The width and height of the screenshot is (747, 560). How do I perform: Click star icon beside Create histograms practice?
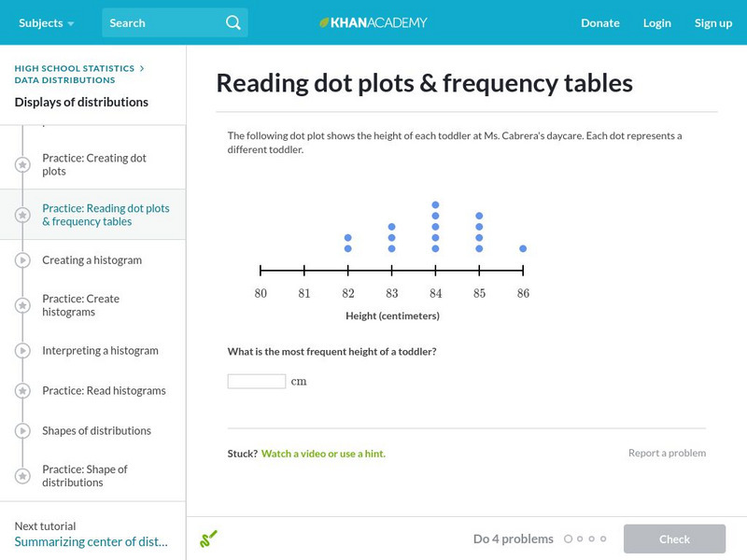[22, 306]
